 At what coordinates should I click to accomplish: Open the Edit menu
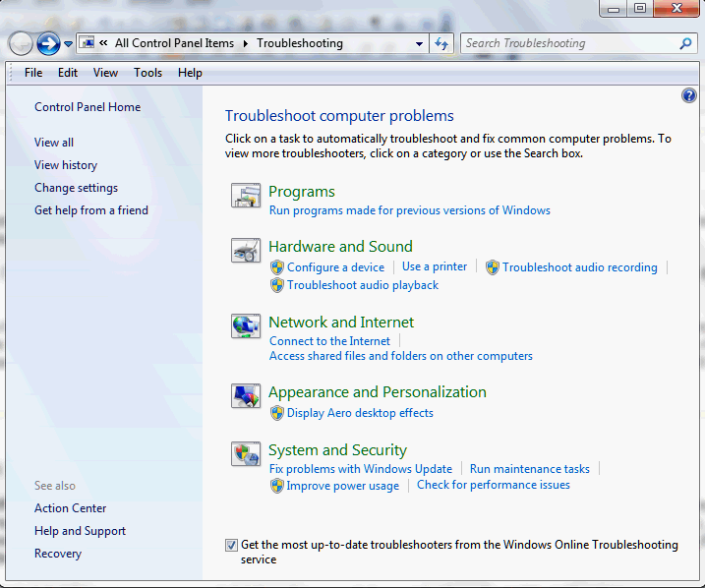click(x=68, y=73)
